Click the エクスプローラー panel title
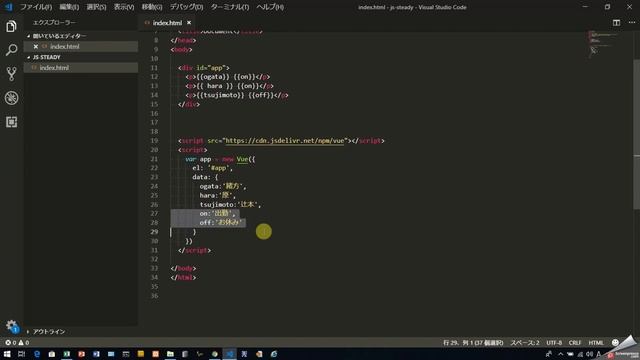Image resolution: width=640 pixels, height=360 pixels. click(54, 23)
